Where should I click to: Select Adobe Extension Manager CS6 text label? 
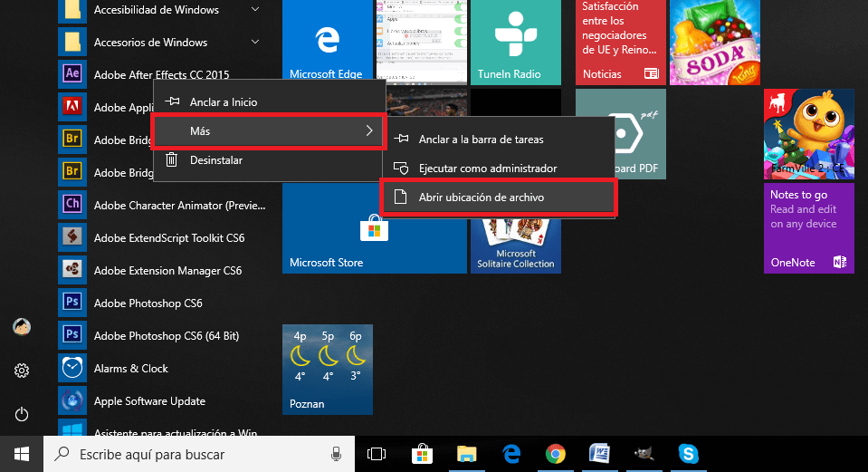pos(167,270)
